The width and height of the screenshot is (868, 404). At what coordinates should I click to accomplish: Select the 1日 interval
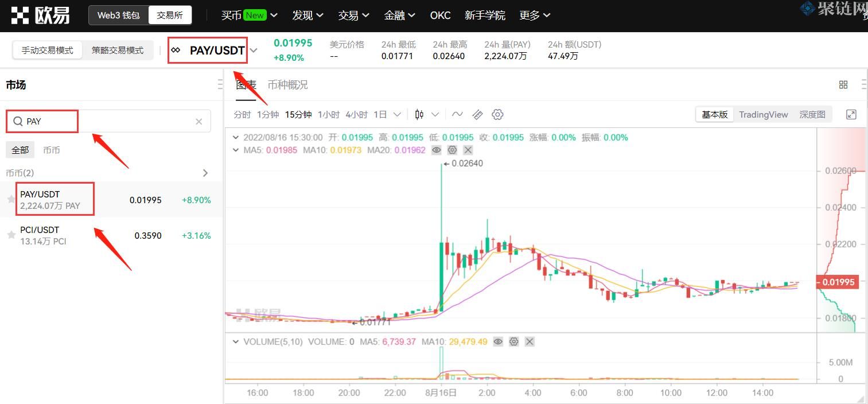coord(380,114)
